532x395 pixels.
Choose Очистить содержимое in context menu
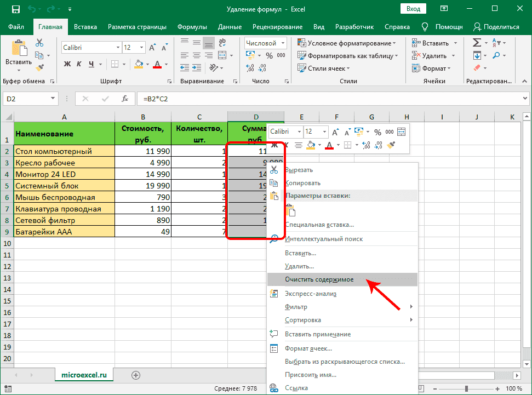click(x=319, y=279)
